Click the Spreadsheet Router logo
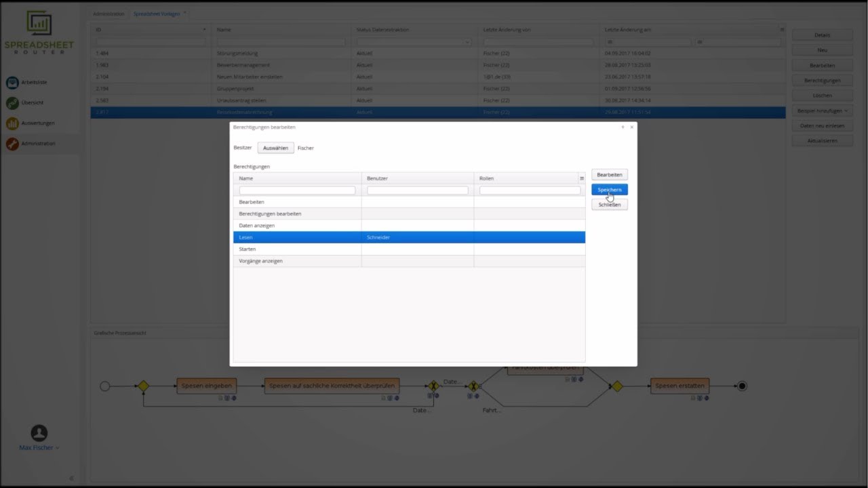868x488 pixels. (x=39, y=33)
